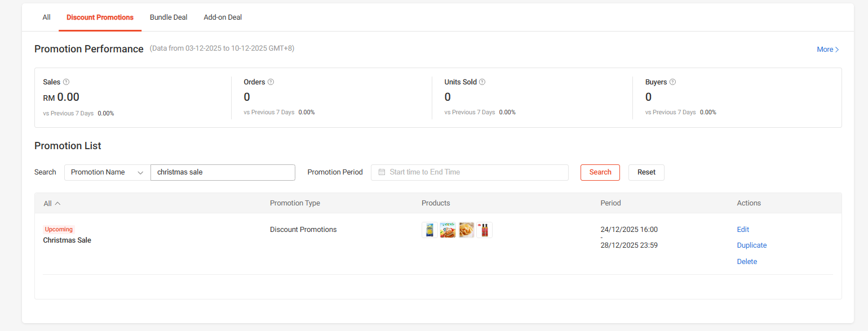The image size is (868, 331).
Task: Click the help icon next to Orders
Action: click(x=271, y=82)
